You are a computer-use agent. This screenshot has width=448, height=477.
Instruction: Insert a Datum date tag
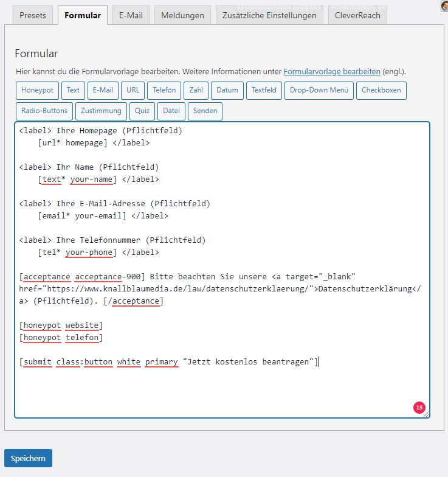point(227,90)
